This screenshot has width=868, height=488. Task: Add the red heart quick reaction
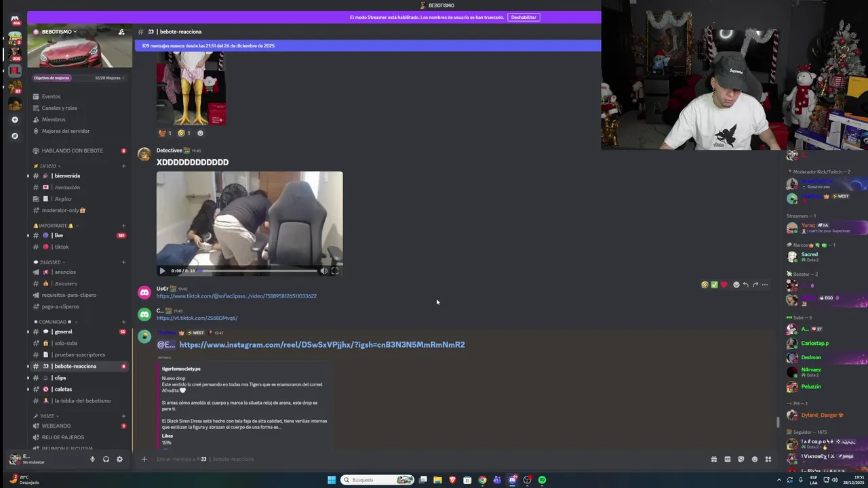point(724,285)
